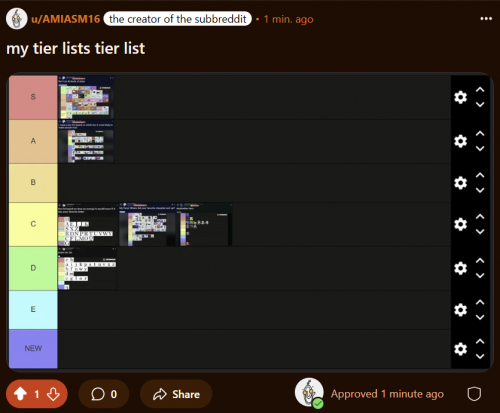This screenshot has height=413, width=500.
Task: Move NEW tier row up
Action: click(x=480, y=341)
